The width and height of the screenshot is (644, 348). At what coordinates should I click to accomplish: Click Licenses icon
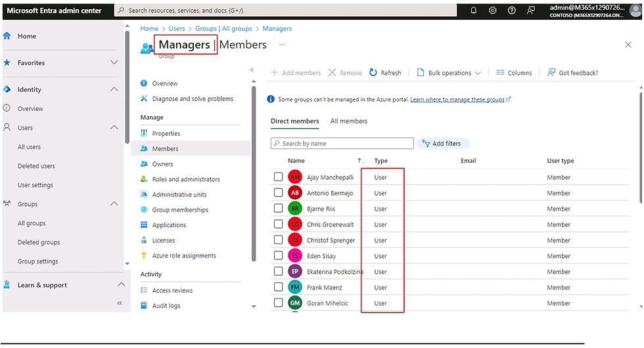144,240
